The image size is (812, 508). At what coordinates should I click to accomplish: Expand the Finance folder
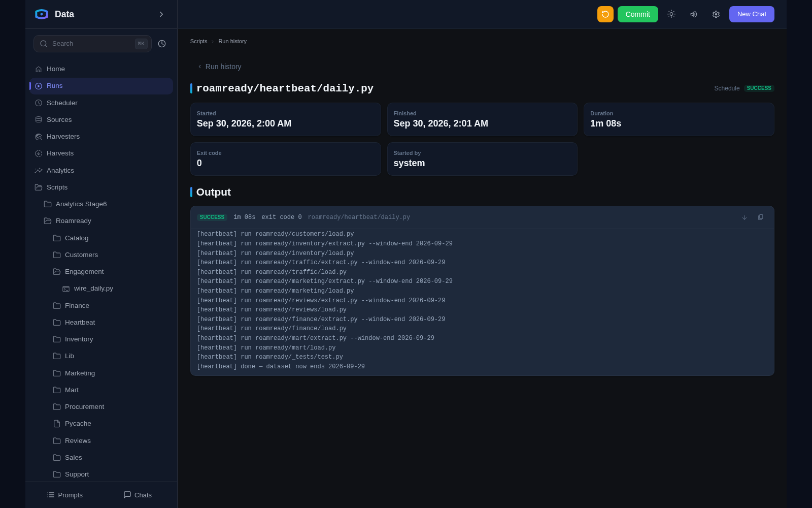click(x=110, y=306)
